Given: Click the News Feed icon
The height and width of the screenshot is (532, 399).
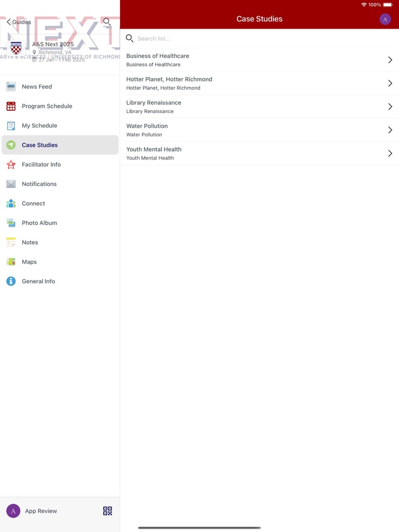Looking at the screenshot, I should tap(11, 86).
